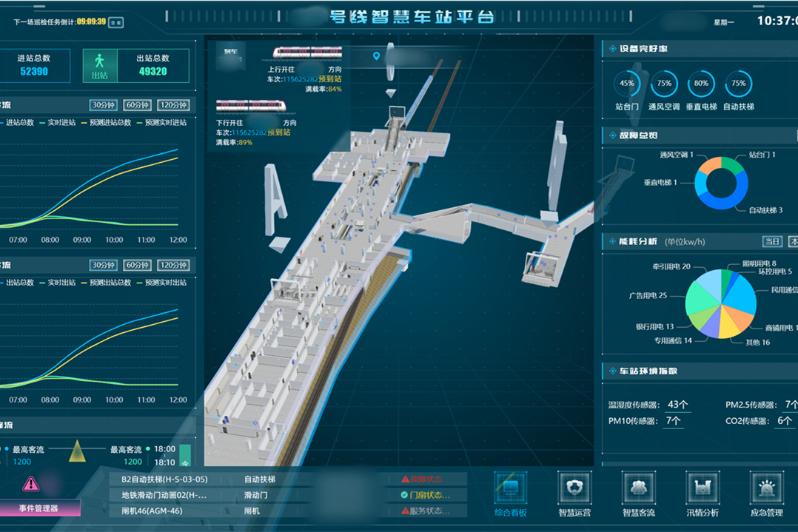This screenshot has width=798, height=532.
Task: Click the 站台门 45% gauge ring
Action: [x=627, y=84]
